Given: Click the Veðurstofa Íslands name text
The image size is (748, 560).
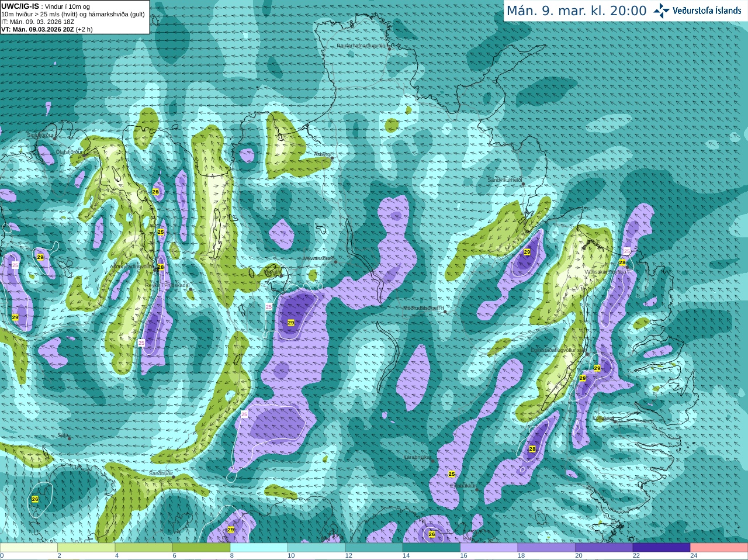Looking at the screenshot, I should [707, 11].
